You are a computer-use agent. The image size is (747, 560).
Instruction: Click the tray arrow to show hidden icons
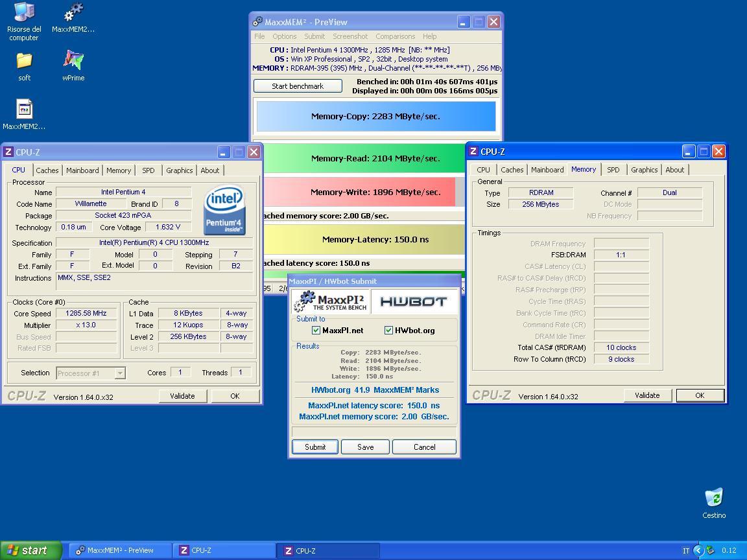(x=698, y=550)
